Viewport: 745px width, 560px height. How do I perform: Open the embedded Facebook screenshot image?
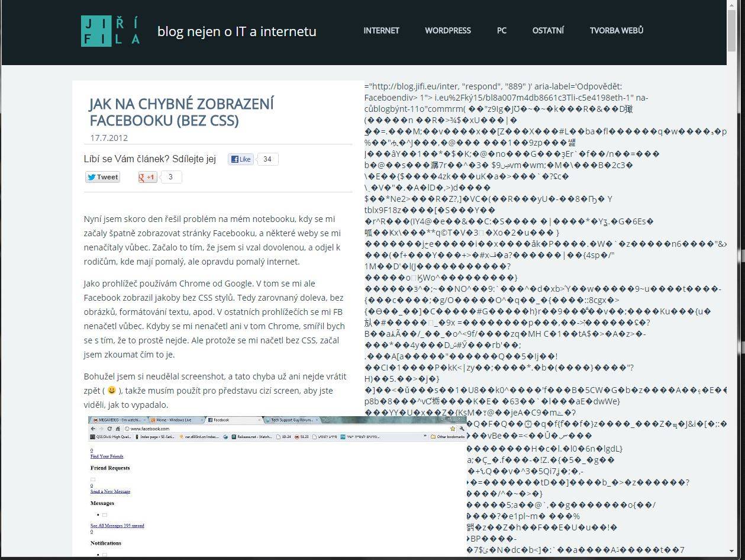(277, 487)
